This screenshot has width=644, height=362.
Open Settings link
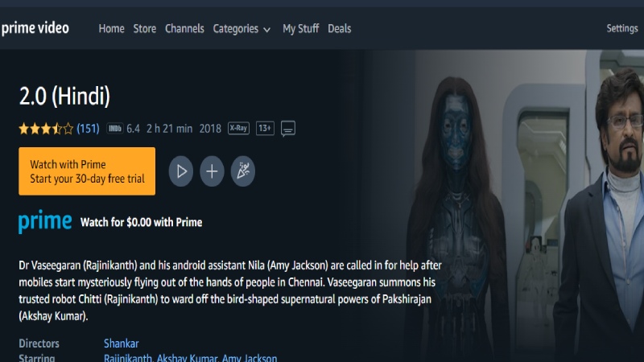click(x=621, y=28)
